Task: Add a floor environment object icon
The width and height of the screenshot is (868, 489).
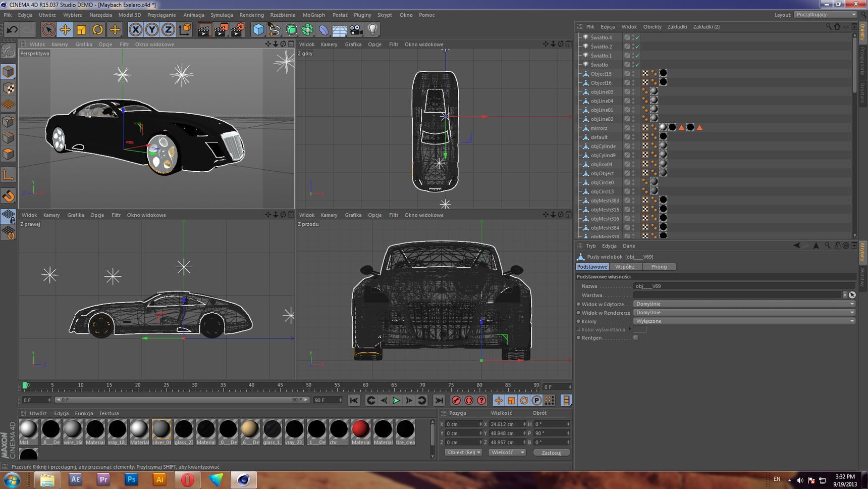Action: 340,30
